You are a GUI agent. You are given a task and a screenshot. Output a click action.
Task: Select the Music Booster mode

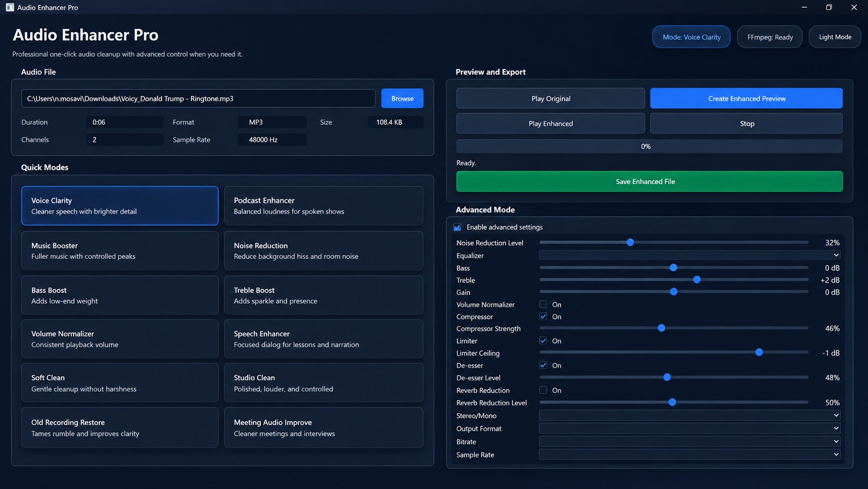120,250
